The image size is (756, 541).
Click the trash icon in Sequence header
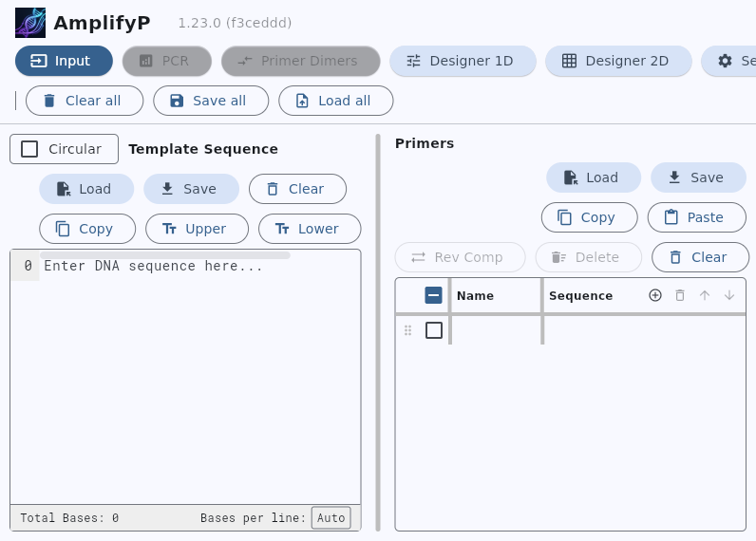[x=680, y=295]
